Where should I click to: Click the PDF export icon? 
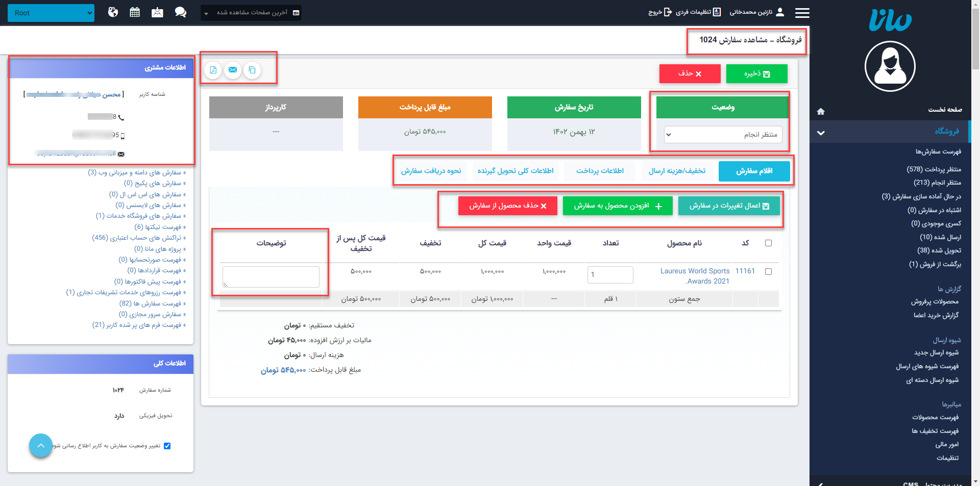pyautogui.click(x=213, y=70)
